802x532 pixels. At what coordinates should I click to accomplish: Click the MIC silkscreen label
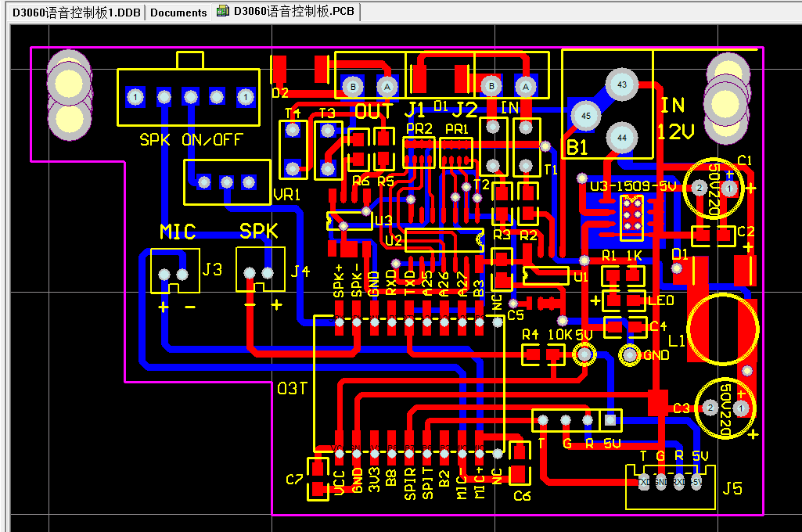[x=178, y=232]
